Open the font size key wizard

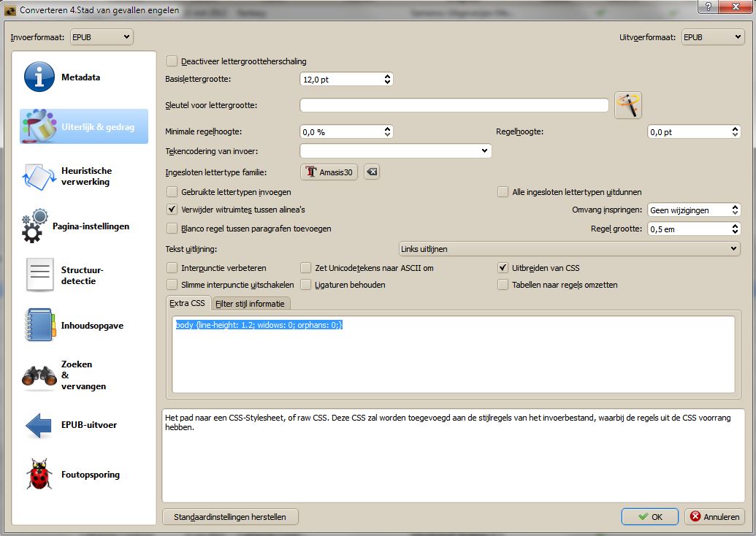pyautogui.click(x=627, y=105)
